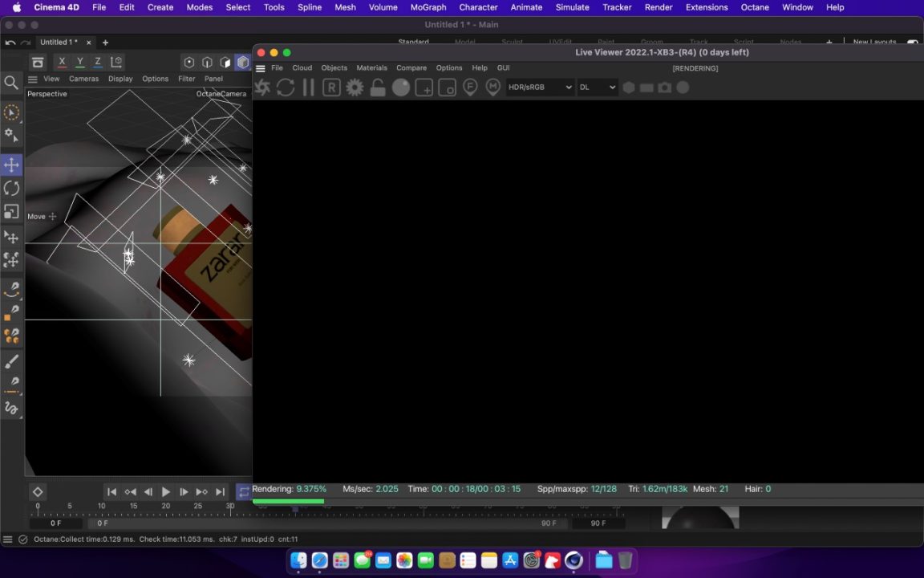Click the timeline ruler near frame 0
Screen dimensions: 924x578
(x=38, y=506)
